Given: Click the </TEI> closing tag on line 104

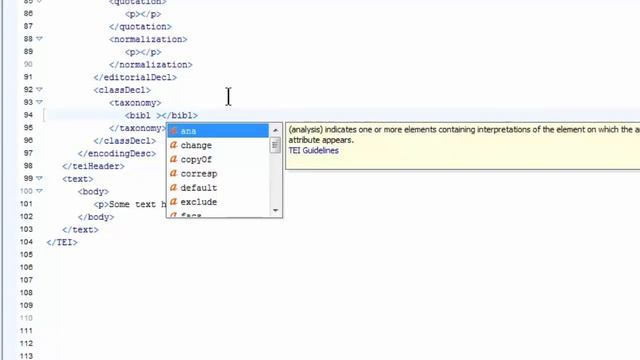Looking at the screenshot, I should (62, 242).
